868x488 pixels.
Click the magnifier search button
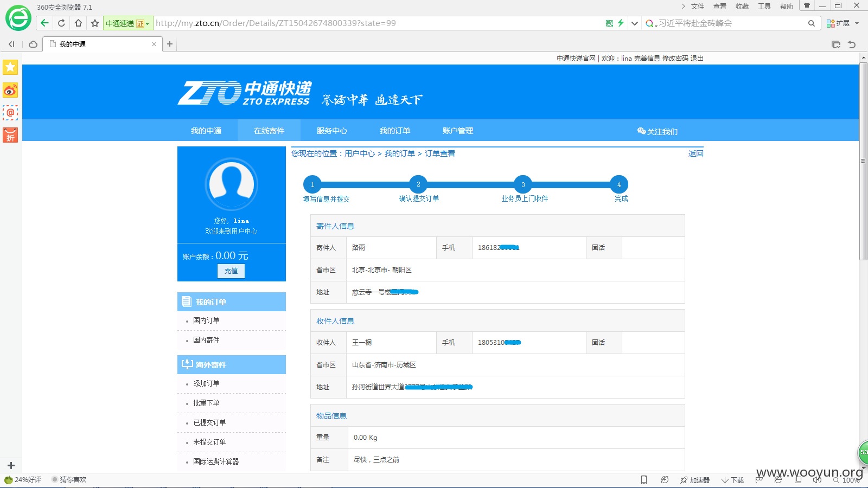coord(812,23)
